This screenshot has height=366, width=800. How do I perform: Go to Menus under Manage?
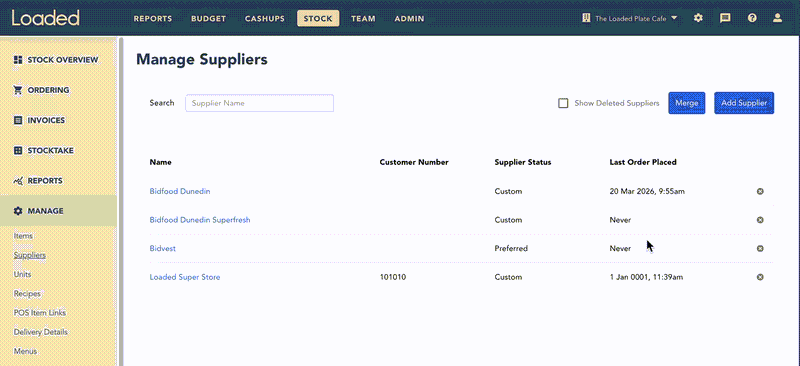click(26, 351)
